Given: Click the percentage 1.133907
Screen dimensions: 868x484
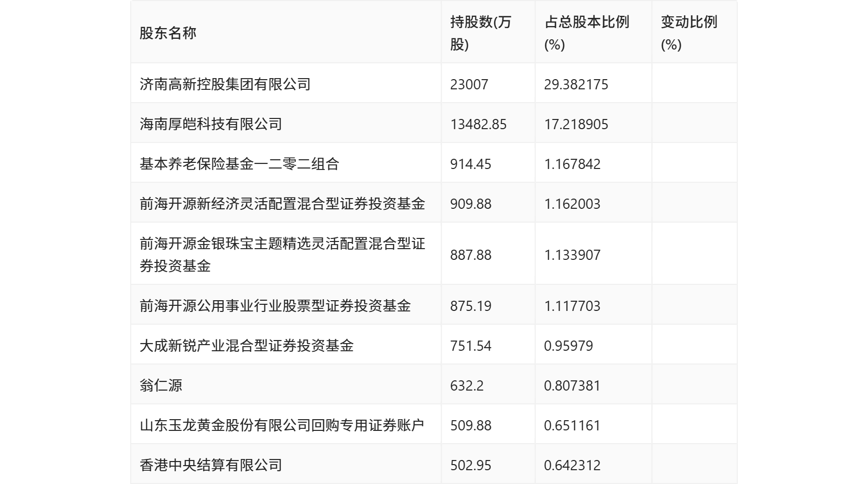Looking at the screenshot, I should (572, 255).
